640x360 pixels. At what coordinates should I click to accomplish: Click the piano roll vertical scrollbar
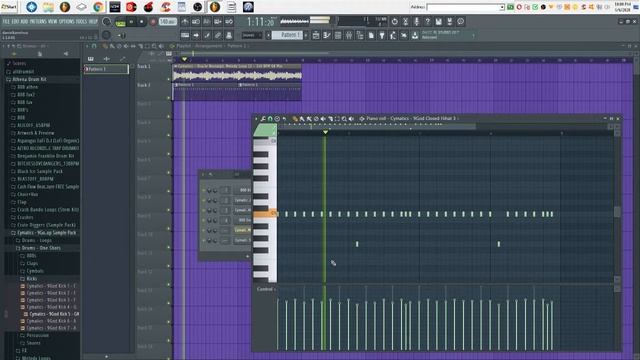[x=617, y=211]
